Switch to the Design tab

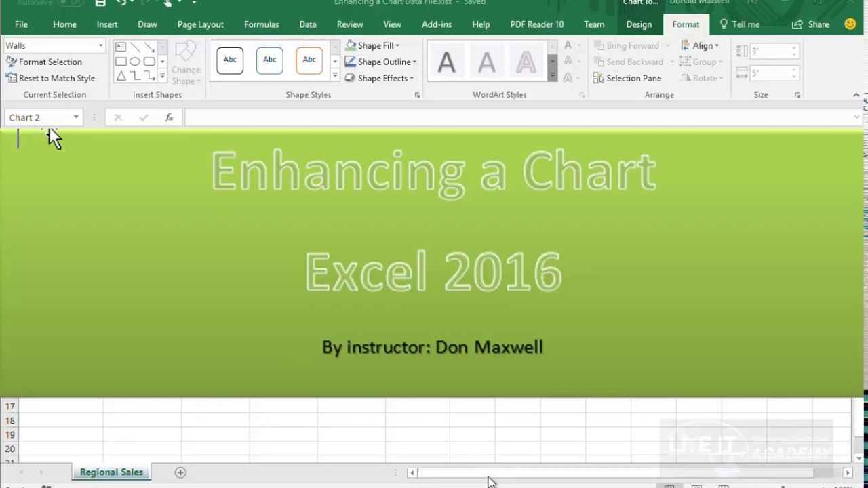point(639,24)
